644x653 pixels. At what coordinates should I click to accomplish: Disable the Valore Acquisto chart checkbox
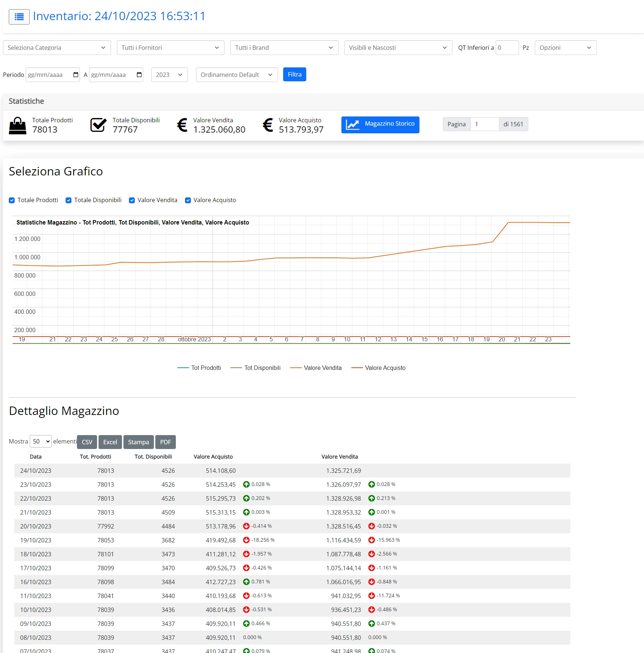(x=188, y=200)
